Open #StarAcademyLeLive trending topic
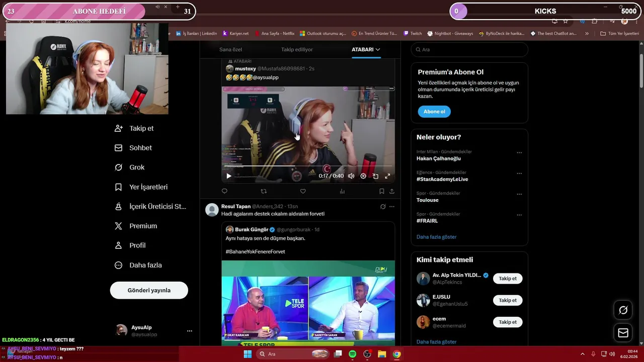This screenshot has height=362, width=644. tap(442, 179)
